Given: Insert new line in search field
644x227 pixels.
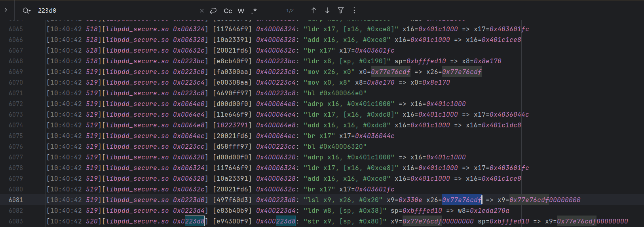Looking at the screenshot, I should point(213,11).
